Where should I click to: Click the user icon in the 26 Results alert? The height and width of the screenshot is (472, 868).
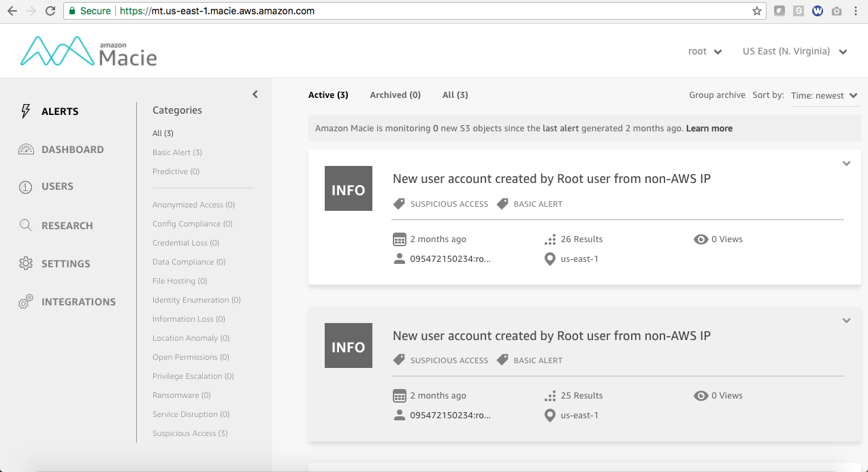[x=400, y=259]
